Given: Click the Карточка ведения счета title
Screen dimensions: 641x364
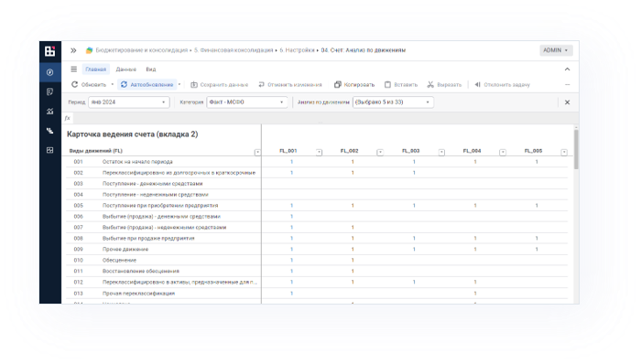Looking at the screenshot, I should [133, 134].
